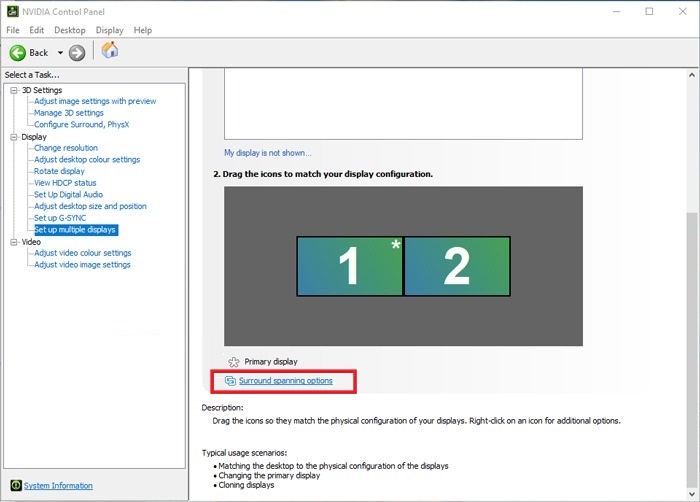Collapse the Display tree node
The width and height of the screenshot is (700, 502).
(x=14, y=137)
